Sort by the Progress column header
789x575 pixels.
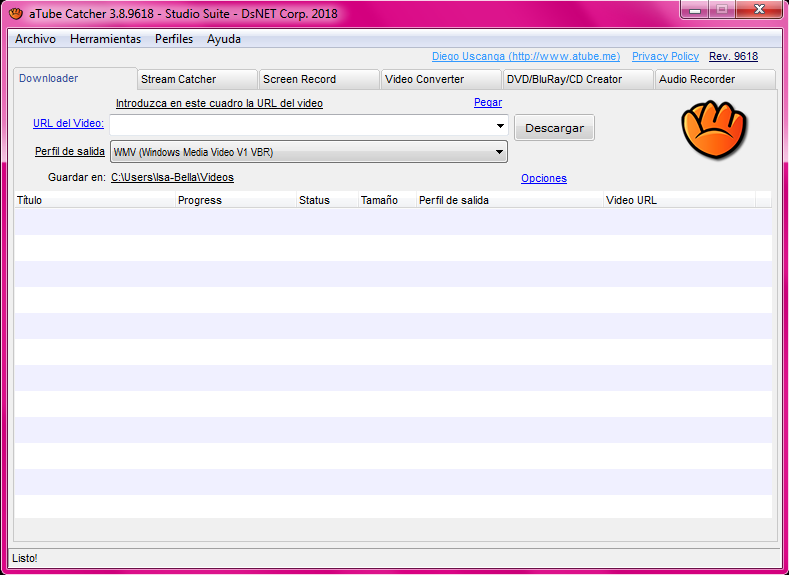(235, 200)
